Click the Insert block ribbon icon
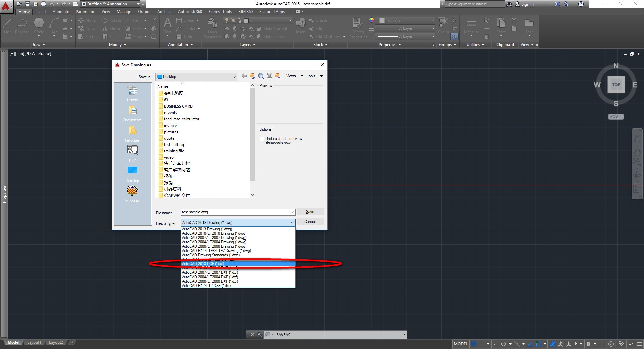 point(301,26)
